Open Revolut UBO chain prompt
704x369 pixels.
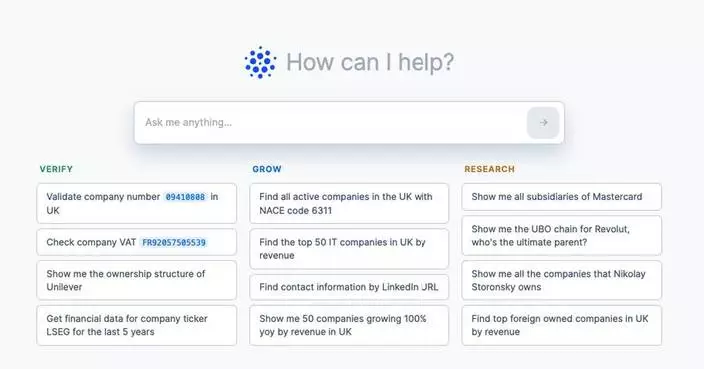coord(561,236)
